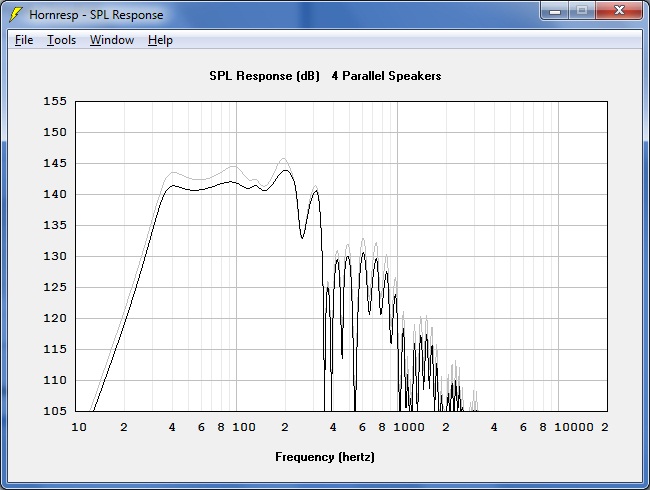Click the 110 value on vertical axis
Viewport: 650px width, 490px height.
click(55, 380)
